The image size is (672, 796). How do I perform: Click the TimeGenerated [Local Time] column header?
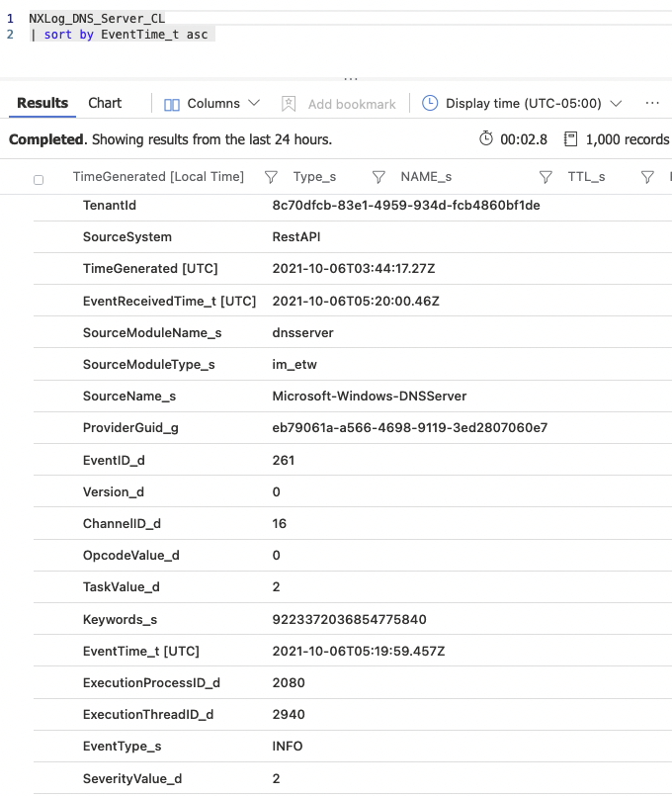(158, 177)
